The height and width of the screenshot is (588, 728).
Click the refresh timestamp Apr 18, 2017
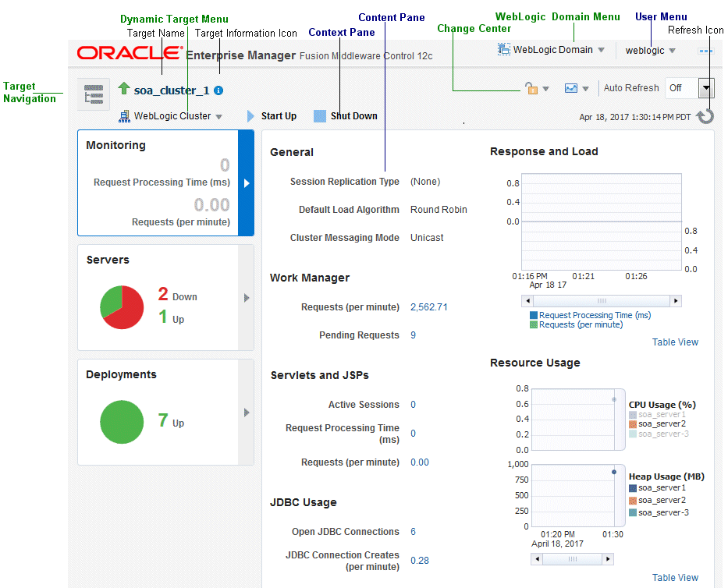pos(635,117)
